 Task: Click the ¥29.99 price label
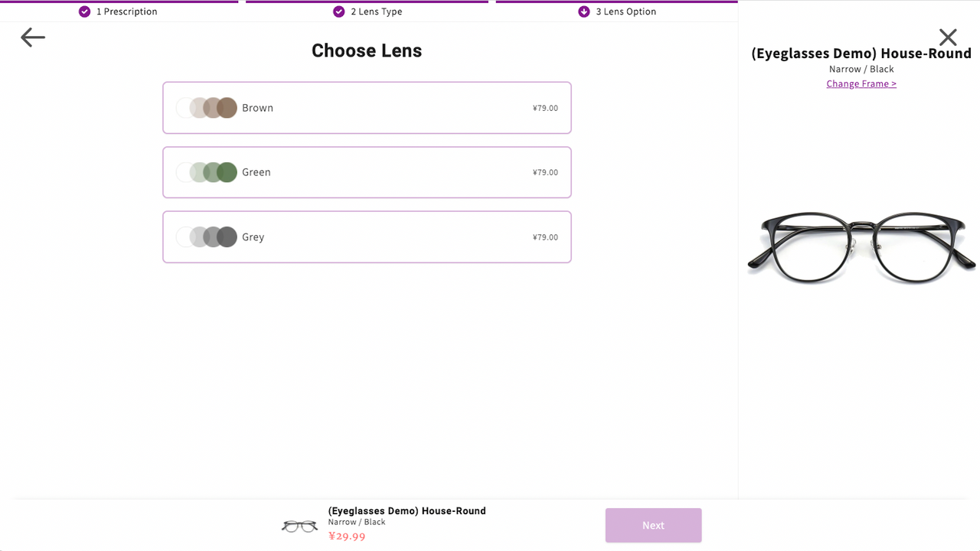point(347,536)
